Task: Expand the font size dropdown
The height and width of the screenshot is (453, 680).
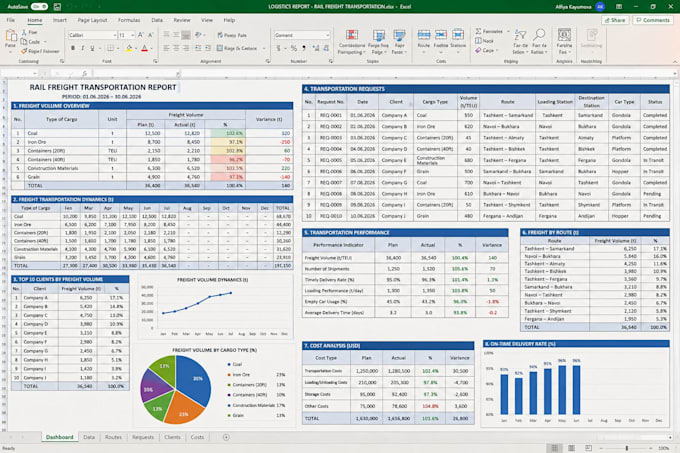Action: click(132, 35)
